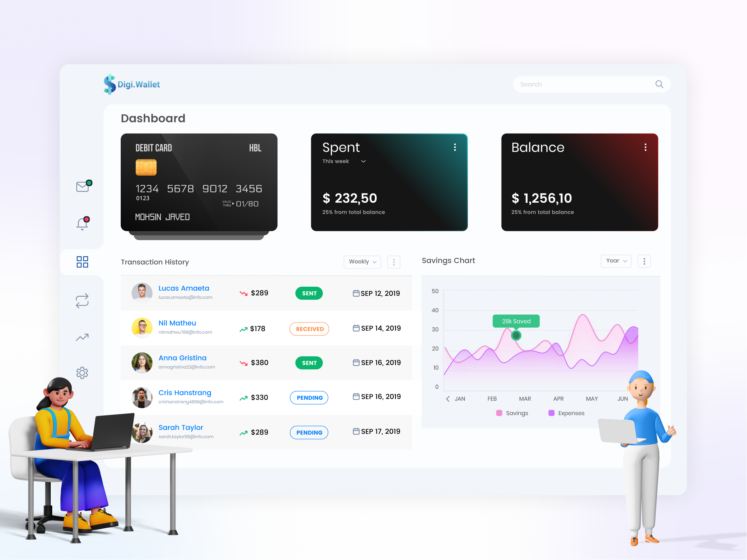Click Cris Hanstrang PENDING status button

pyautogui.click(x=309, y=397)
